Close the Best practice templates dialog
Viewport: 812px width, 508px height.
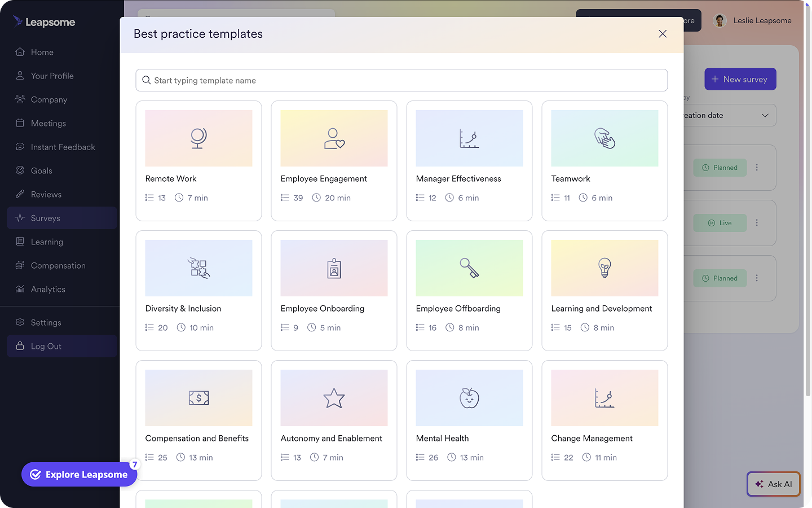663,34
